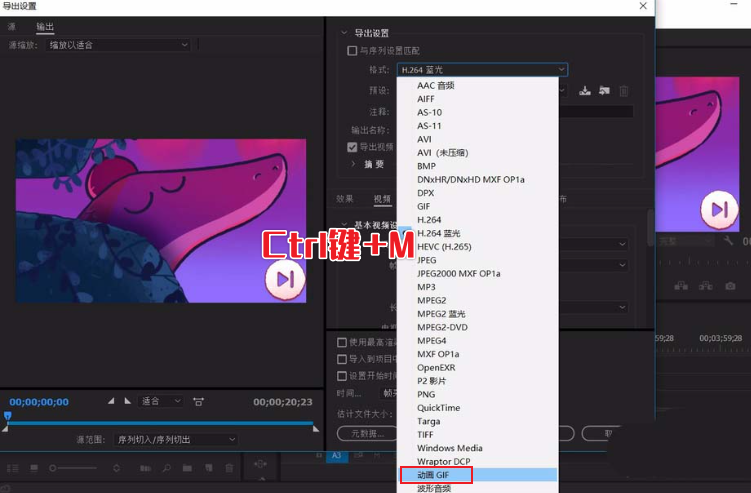Open the 源缩放 dropdown

pyautogui.click(x=120, y=45)
